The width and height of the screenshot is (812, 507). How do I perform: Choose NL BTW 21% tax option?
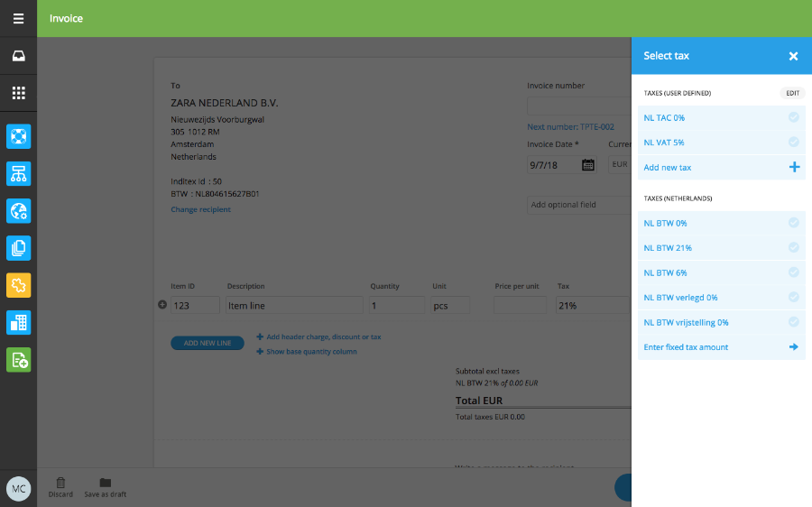722,247
